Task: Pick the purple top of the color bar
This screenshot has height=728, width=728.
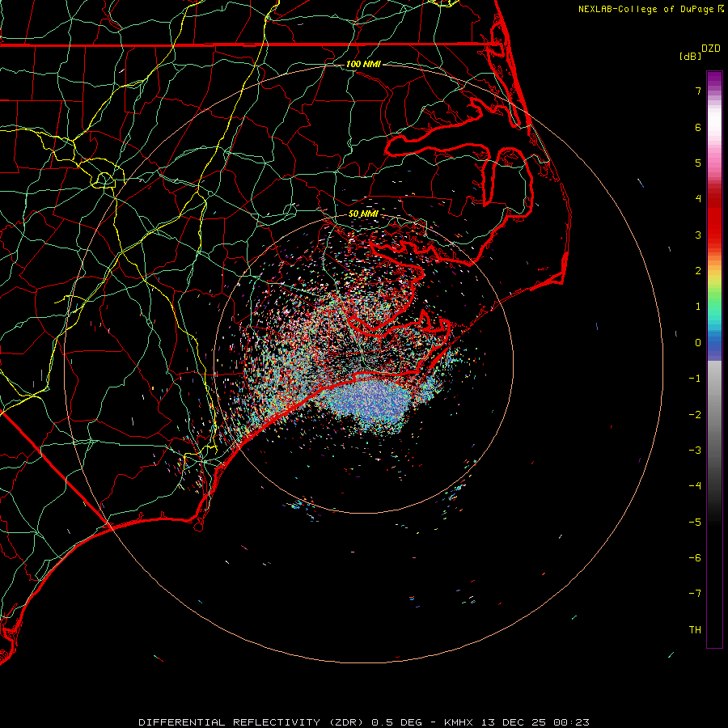Action: tap(714, 76)
